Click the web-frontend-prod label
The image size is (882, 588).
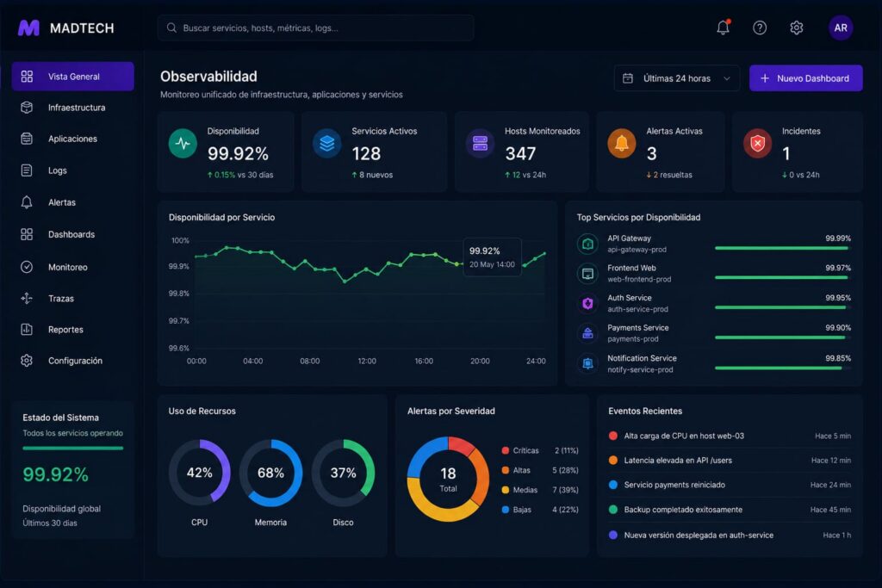[x=639, y=279]
